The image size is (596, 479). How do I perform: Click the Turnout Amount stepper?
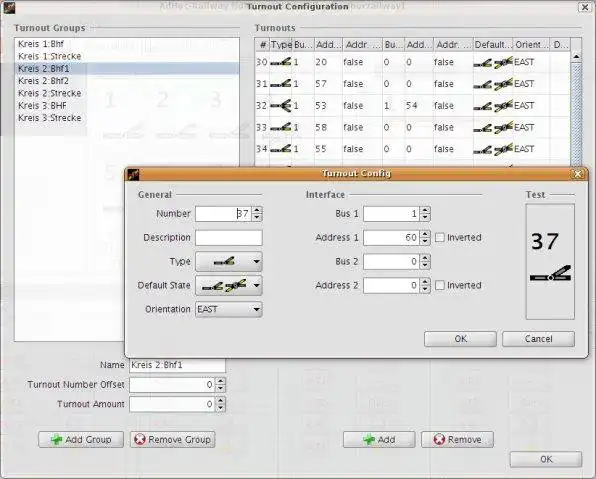click(x=220, y=404)
